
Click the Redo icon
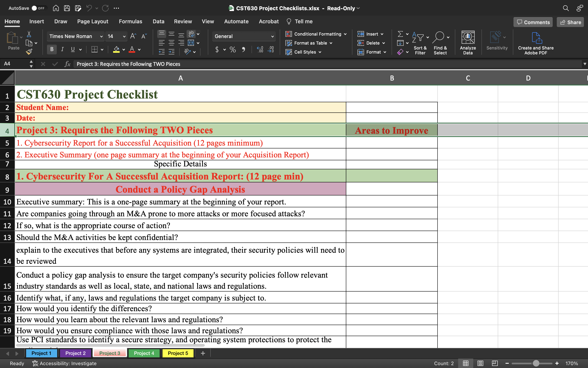pyautogui.click(x=105, y=8)
